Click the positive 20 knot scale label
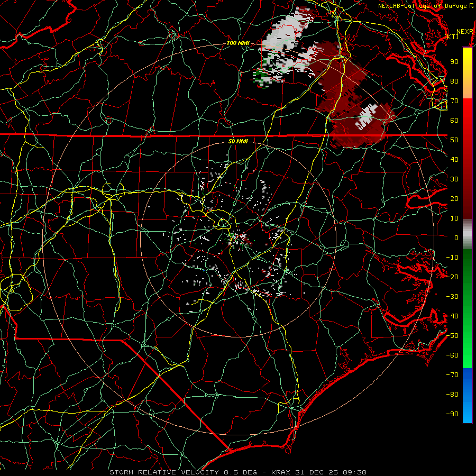The width and height of the screenshot is (476, 476). [x=454, y=199]
